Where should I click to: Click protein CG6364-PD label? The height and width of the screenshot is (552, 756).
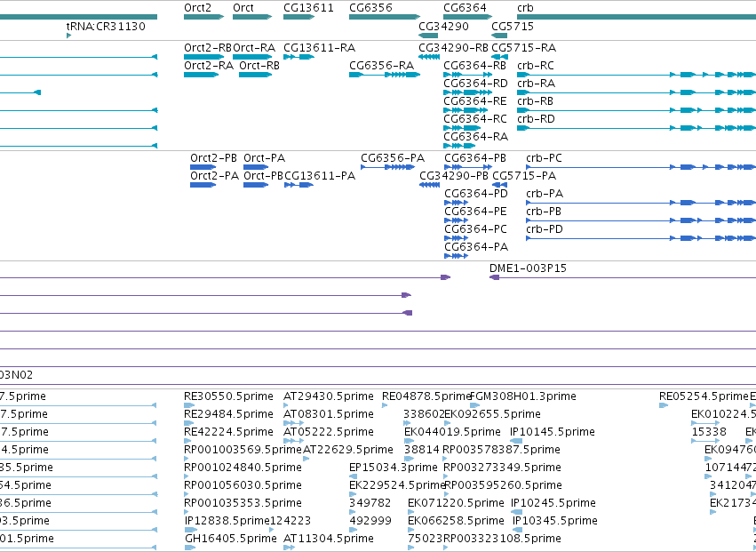476,194
